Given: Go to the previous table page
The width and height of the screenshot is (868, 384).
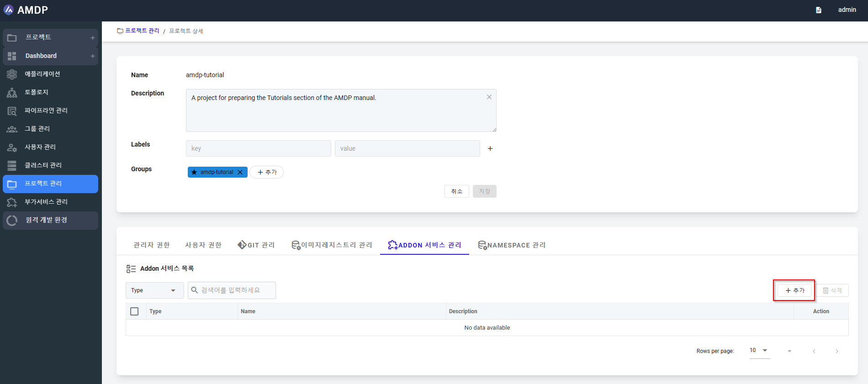Looking at the screenshot, I should 814,351.
